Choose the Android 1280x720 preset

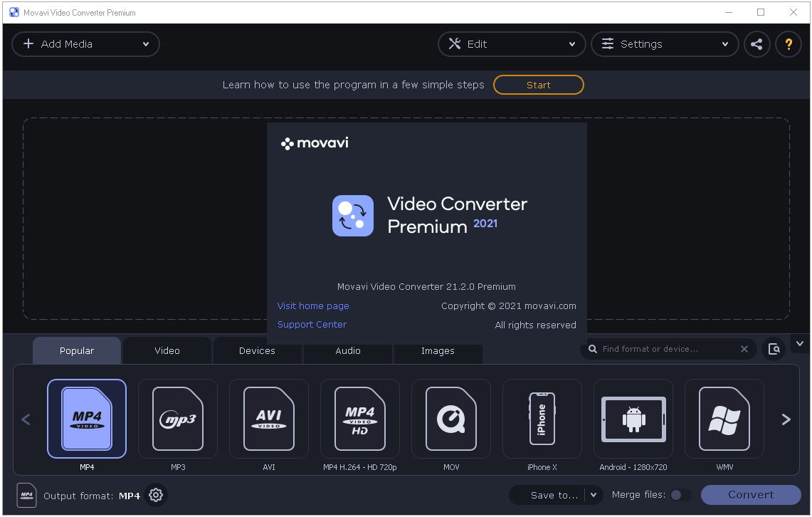point(633,419)
